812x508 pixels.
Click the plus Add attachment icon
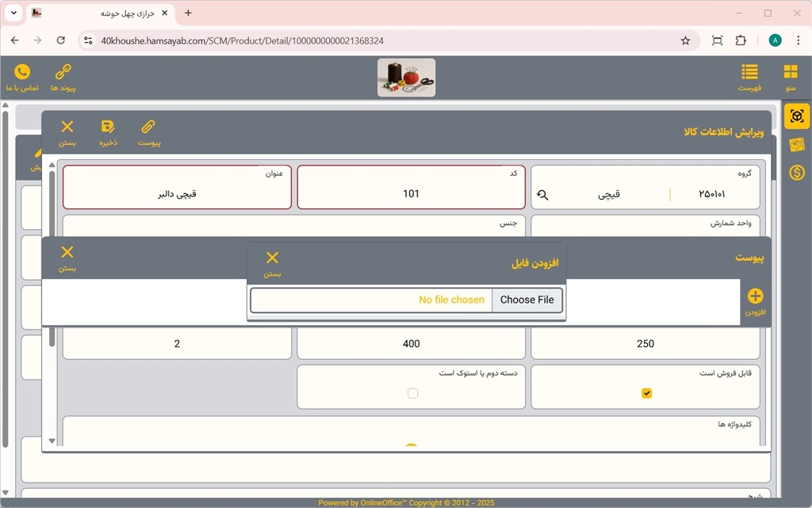click(x=755, y=296)
